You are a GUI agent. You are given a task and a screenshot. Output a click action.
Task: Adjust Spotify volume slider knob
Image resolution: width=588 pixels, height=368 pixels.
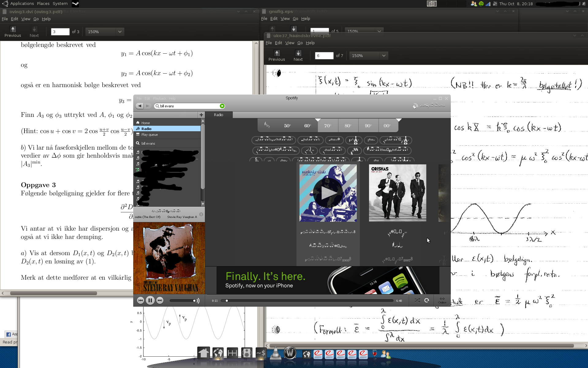click(x=194, y=301)
